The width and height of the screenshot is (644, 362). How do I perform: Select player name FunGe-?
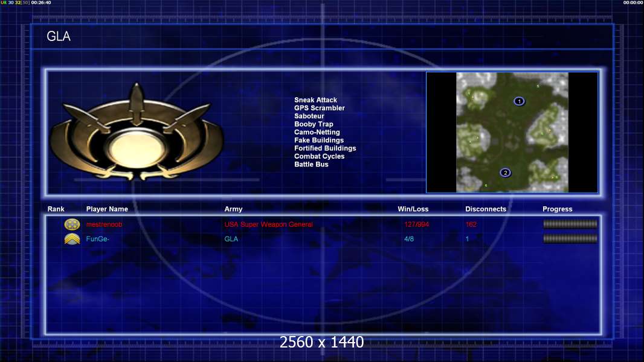[97, 239]
